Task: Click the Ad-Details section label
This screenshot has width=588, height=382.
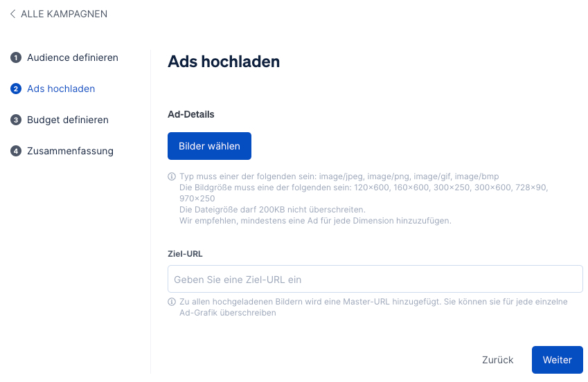Action: click(x=191, y=114)
